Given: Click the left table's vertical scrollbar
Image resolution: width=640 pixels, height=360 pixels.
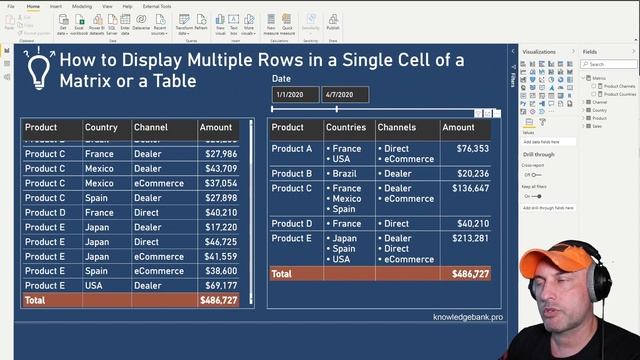Looking at the screenshot, I should coord(251,212).
